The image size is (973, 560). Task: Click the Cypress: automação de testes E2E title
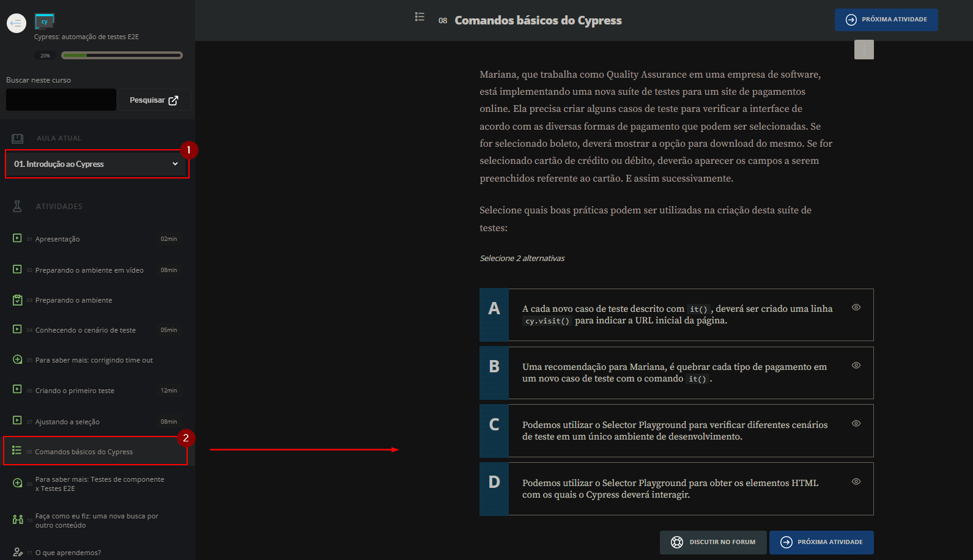86,37
